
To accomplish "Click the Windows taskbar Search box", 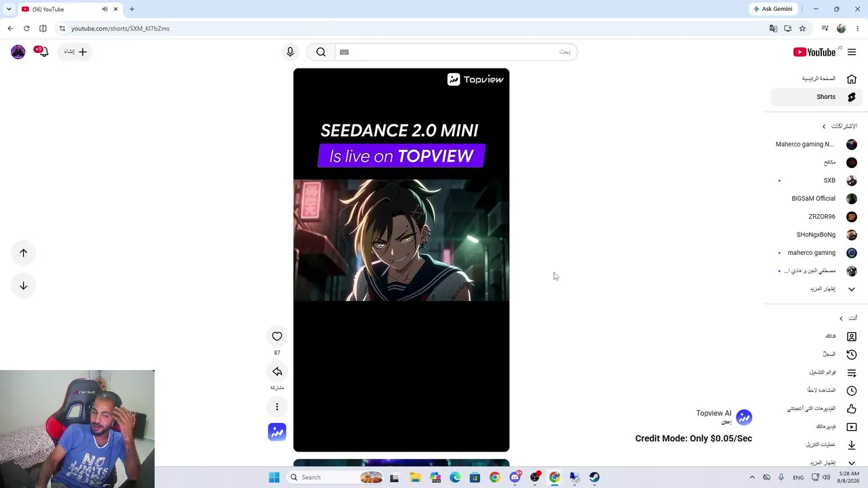I will point(335,477).
